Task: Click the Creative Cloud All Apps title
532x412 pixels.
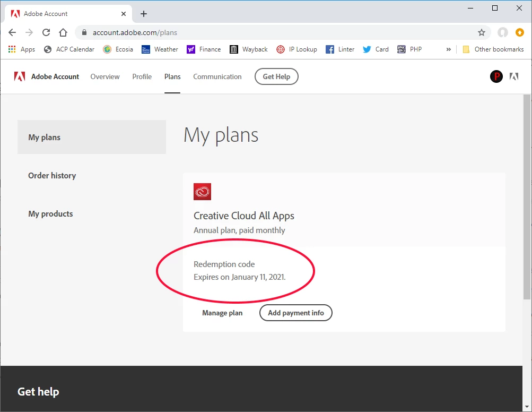Action: pos(244,216)
